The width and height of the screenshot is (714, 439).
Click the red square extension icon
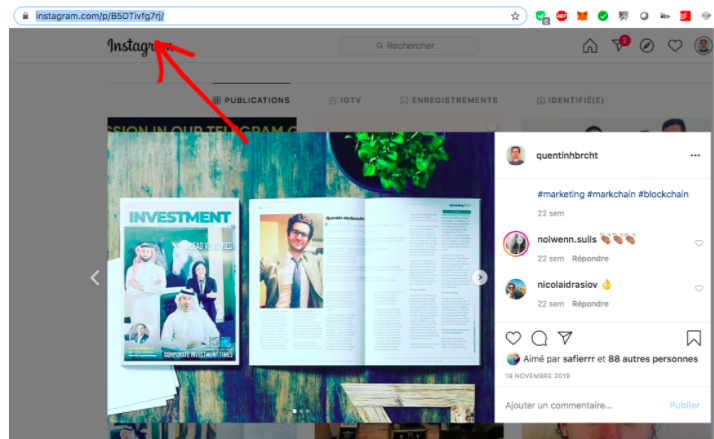click(685, 16)
